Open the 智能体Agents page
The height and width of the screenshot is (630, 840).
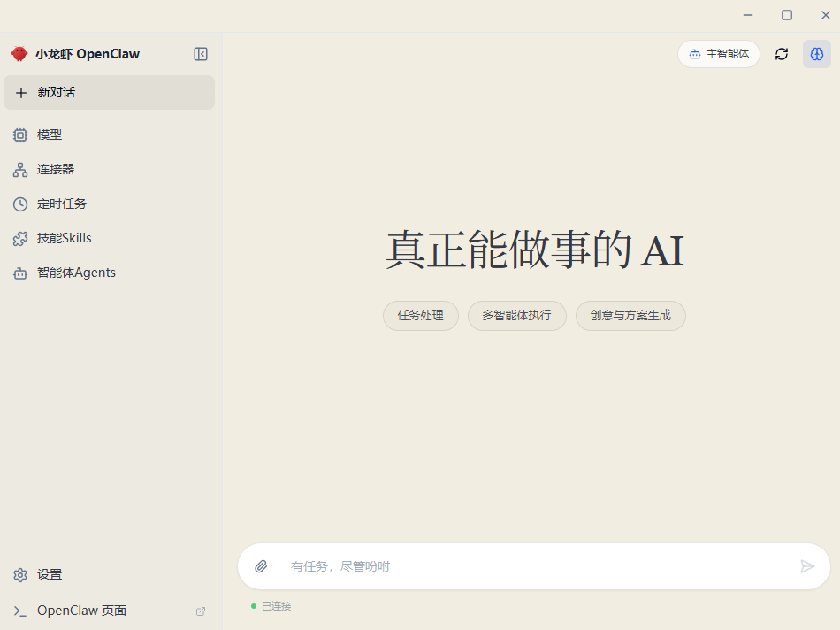point(76,273)
